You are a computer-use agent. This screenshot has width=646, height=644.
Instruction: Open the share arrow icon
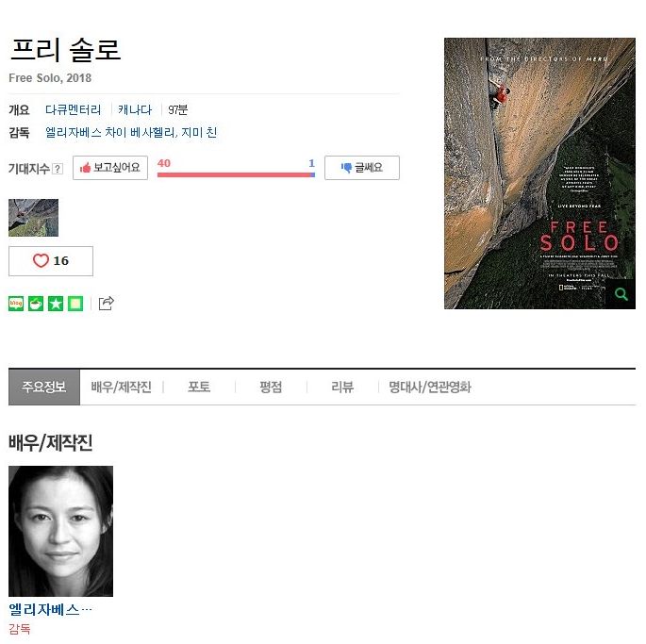107,304
